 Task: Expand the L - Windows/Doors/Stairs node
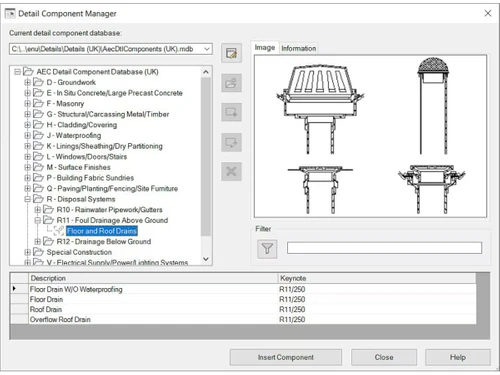[27, 156]
